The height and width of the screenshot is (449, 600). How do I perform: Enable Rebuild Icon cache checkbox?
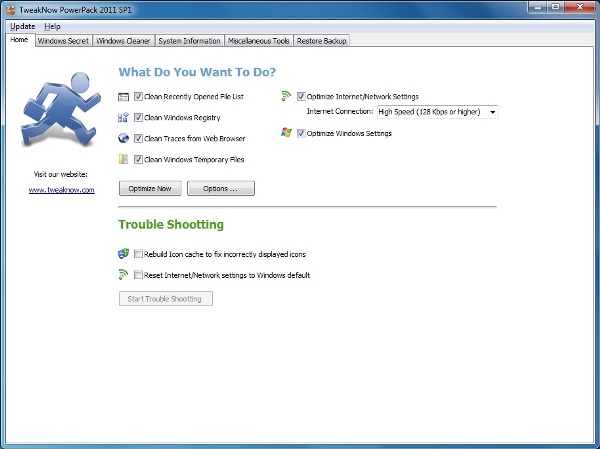(x=138, y=254)
